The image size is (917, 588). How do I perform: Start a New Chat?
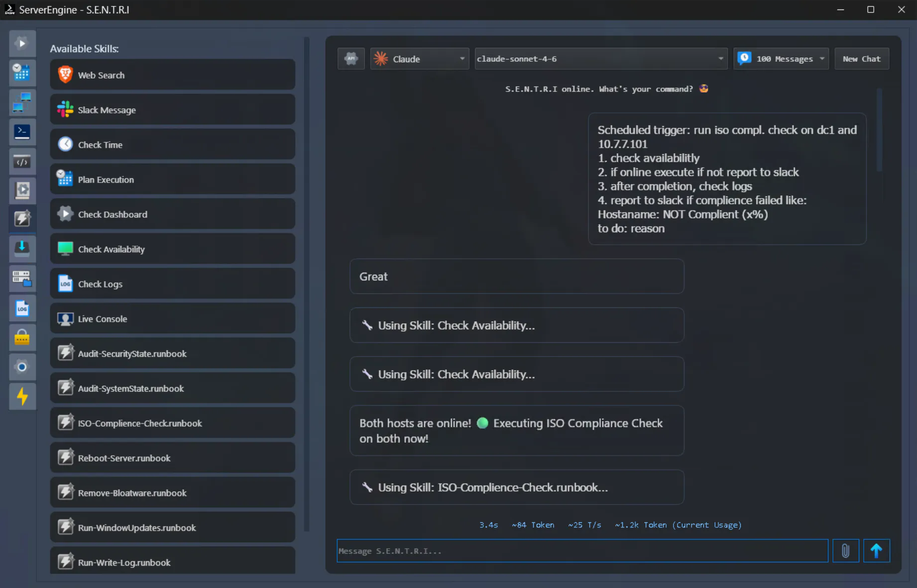point(861,59)
